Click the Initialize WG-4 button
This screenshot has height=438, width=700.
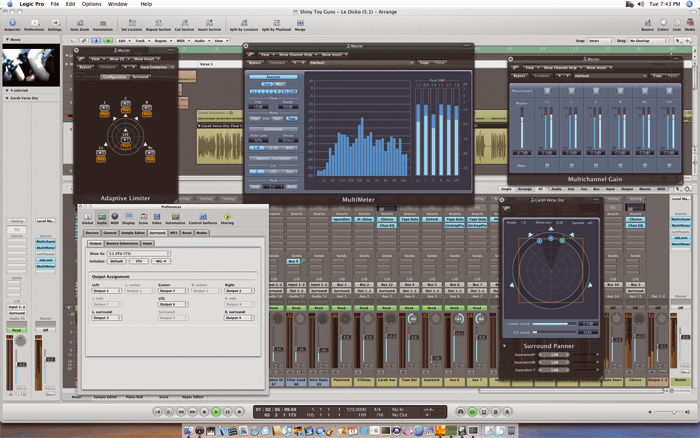coord(161,261)
